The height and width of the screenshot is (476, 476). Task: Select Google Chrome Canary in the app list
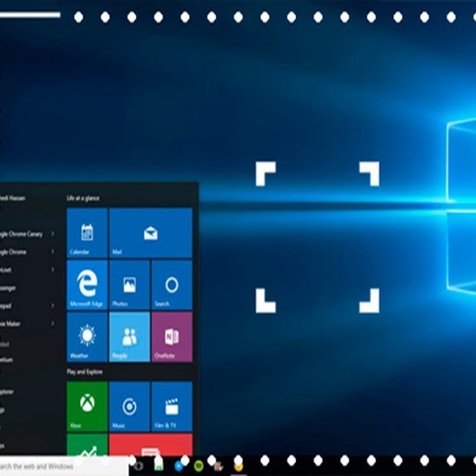pyautogui.click(x=21, y=234)
